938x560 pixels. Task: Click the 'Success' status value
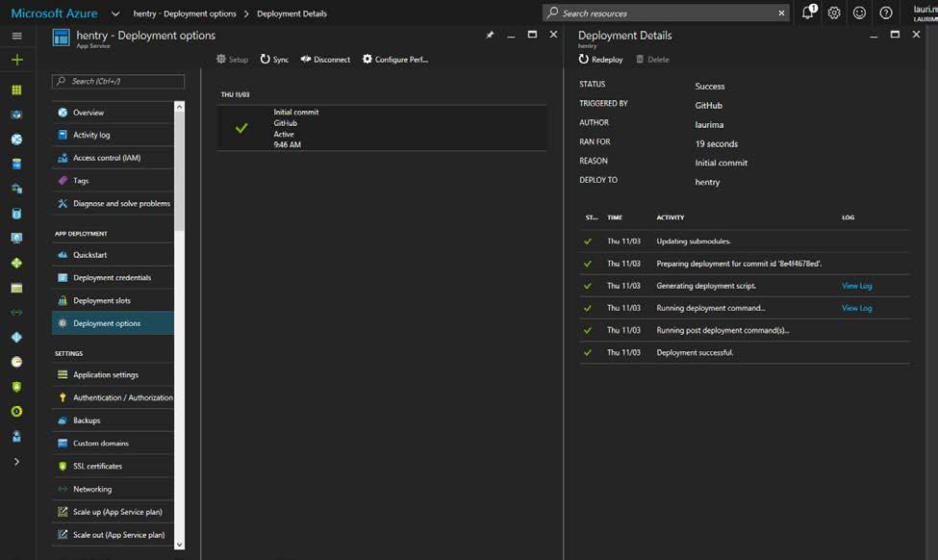click(x=709, y=87)
